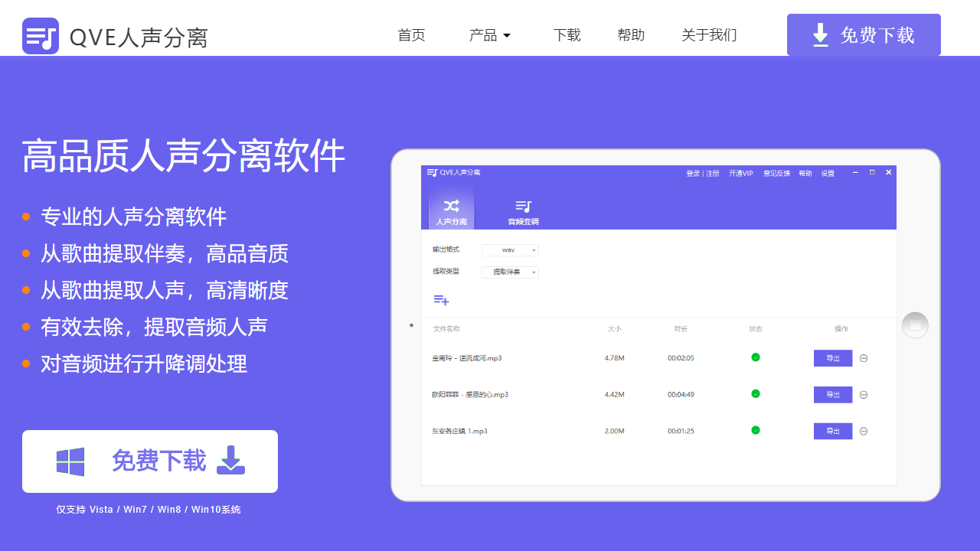The width and height of the screenshot is (980, 551).
Task: Click 开通VIP in the app title bar
Action: click(741, 174)
